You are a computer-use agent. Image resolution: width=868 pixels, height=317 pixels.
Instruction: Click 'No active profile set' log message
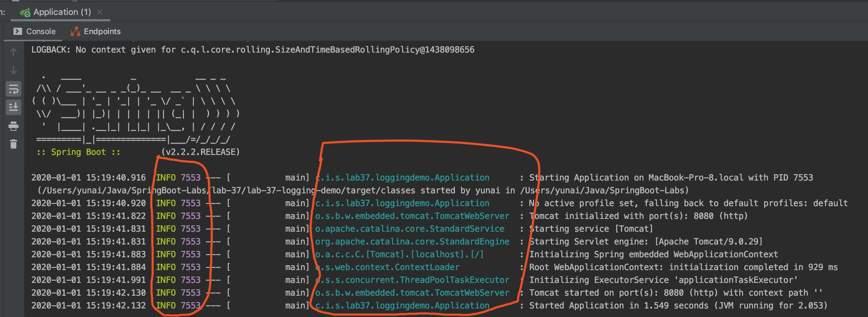(688, 203)
